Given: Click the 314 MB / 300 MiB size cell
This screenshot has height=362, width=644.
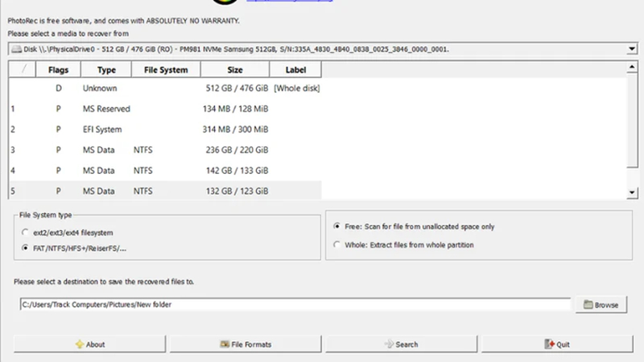Looking at the screenshot, I should click(235, 130).
